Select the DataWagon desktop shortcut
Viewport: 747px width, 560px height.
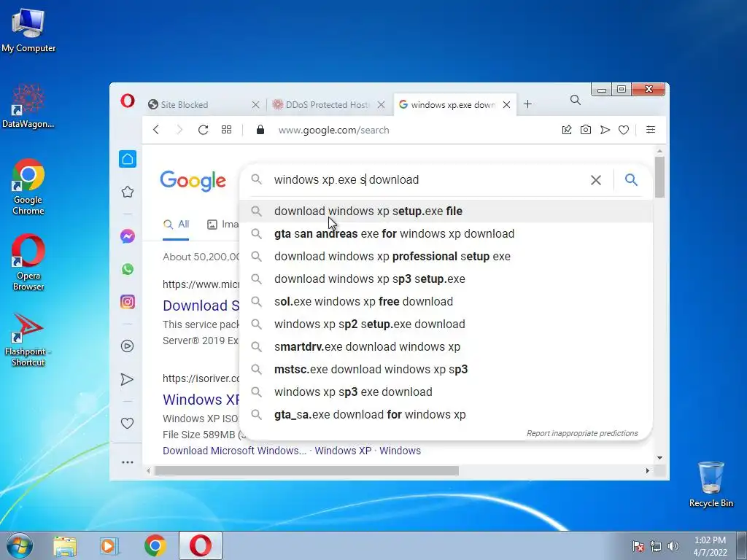pos(28,106)
